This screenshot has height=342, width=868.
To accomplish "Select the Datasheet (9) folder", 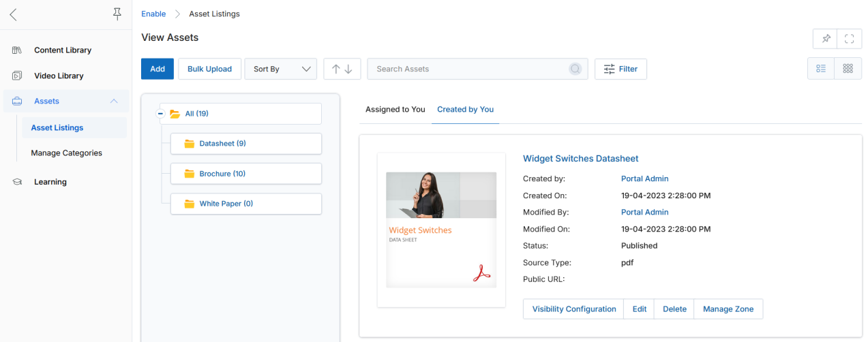I will pyautogui.click(x=245, y=144).
